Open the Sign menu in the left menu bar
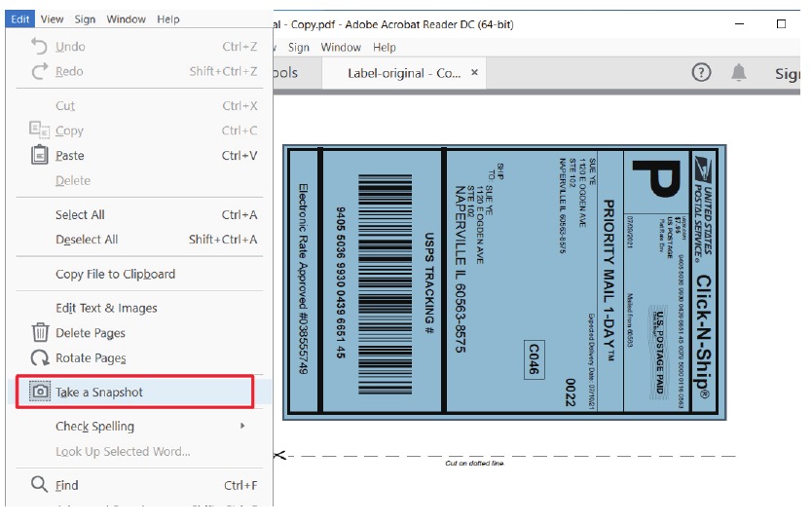The height and width of the screenshot is (524, 812). pos(85,19)
